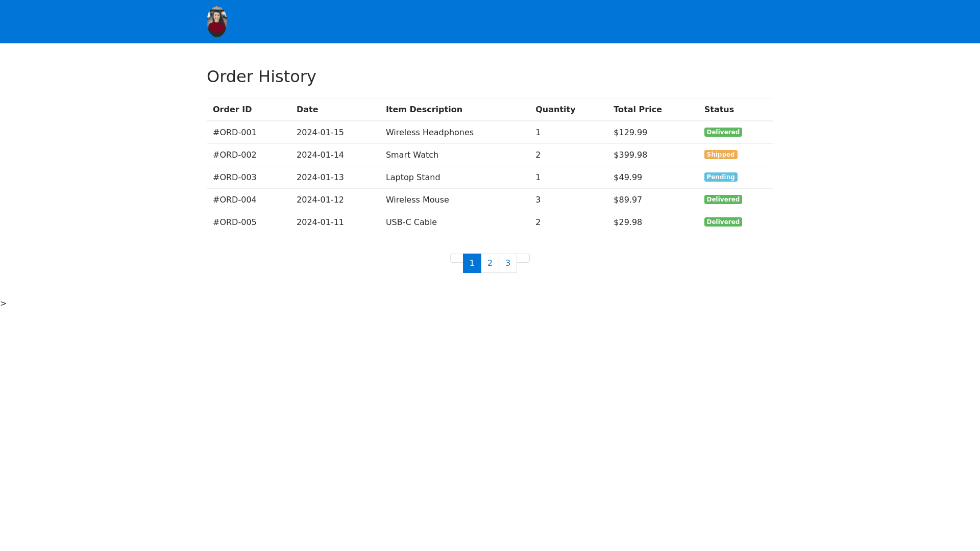Click the Order History page heading
The height and width of the screenshot is (551, 980).
click(x=261, y=77)
